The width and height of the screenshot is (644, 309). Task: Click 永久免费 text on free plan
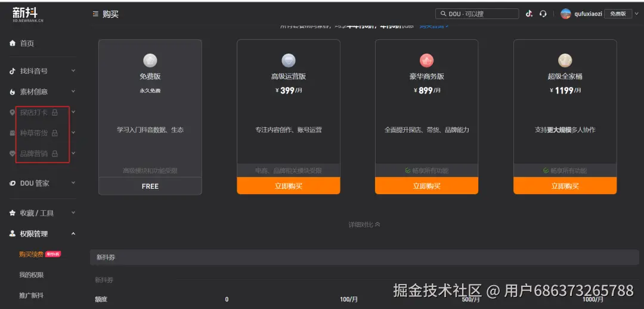(150, 90)
